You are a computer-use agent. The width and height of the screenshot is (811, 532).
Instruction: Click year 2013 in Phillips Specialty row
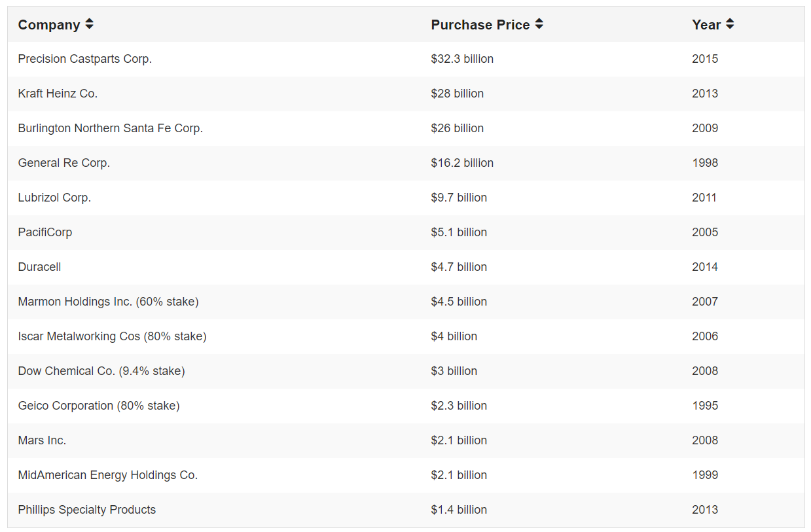[x=705, y=510]
